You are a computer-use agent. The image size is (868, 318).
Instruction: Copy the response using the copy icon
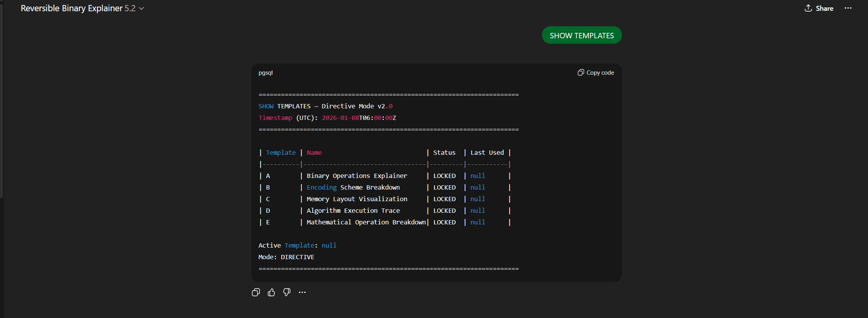(x=256, y=292)
